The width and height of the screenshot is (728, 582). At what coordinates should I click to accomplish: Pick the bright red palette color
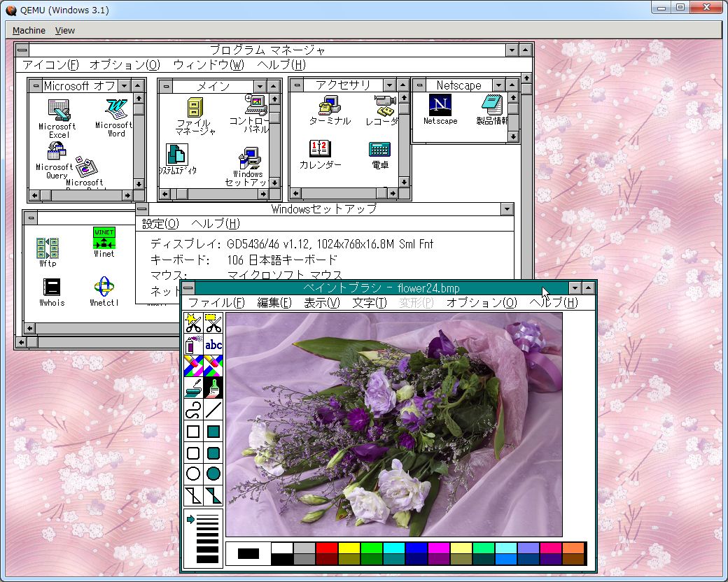click(x=327, y=548)
